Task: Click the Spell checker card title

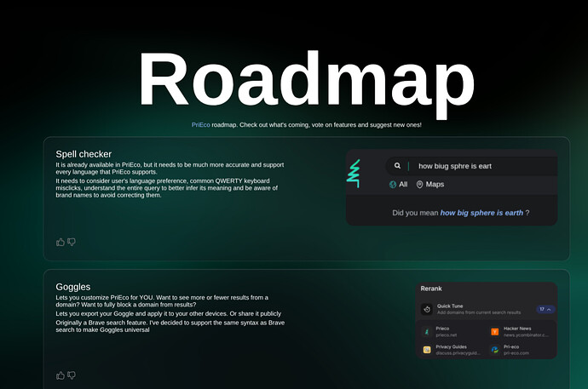Action: (x=84, y=154)
